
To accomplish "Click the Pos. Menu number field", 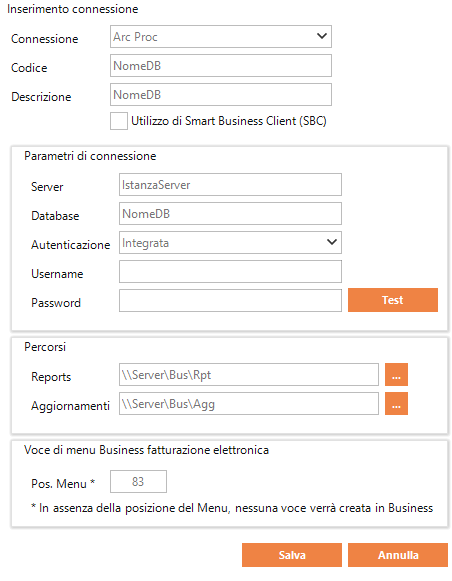I will (138, 481).
